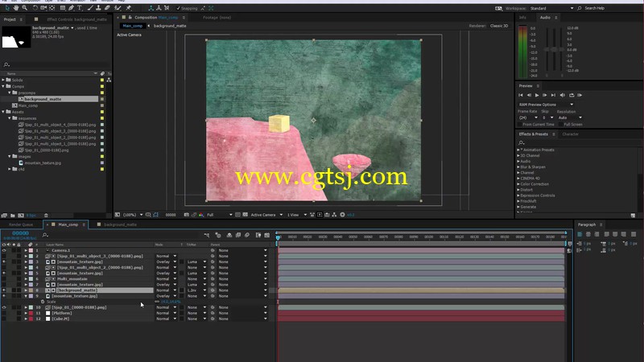This screenshot has width=644, height=362.
Task: Select the Pen tool
Action: coord(71,8)
